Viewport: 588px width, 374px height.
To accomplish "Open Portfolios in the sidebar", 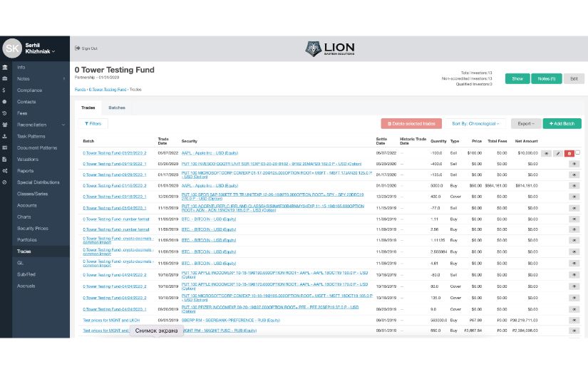I will click(x=26, y=240).
